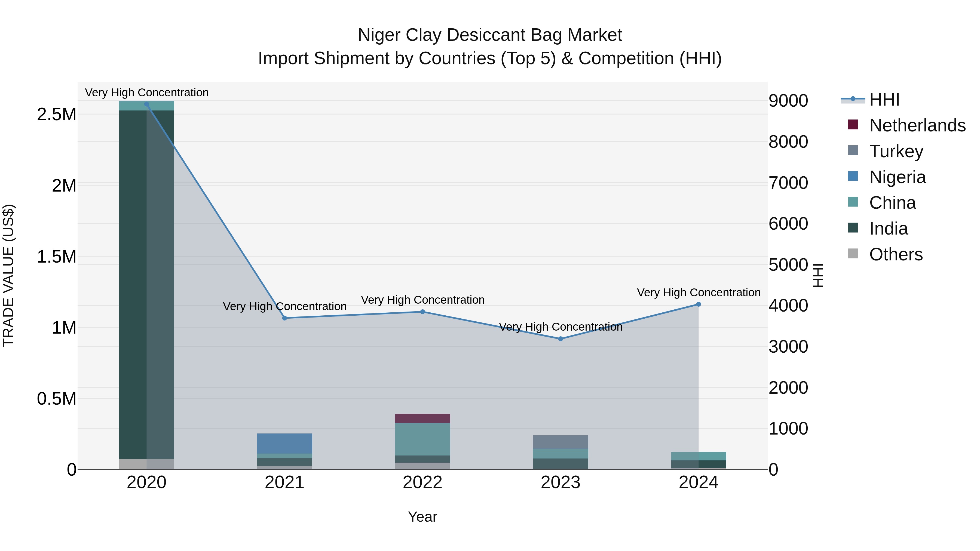
Task: Toggle the Netherlands legend entry
Action: click(x=906, y=125)
